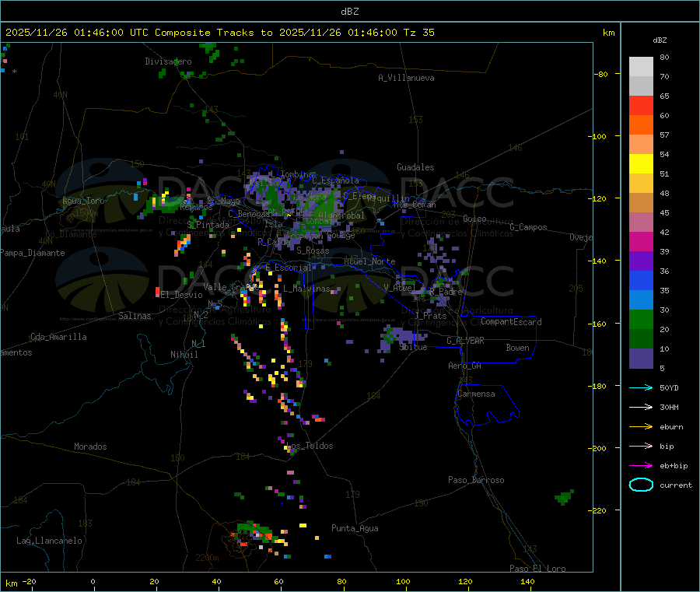Click the Guadales place label
Viewport: 700px width, 592px height.
pyautogui.click(x=415, y=167)
